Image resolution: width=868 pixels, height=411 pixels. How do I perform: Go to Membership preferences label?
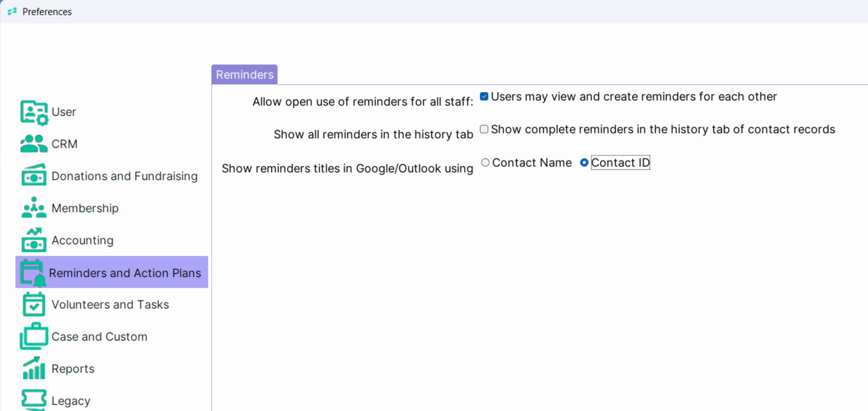(x=85, y=208)
